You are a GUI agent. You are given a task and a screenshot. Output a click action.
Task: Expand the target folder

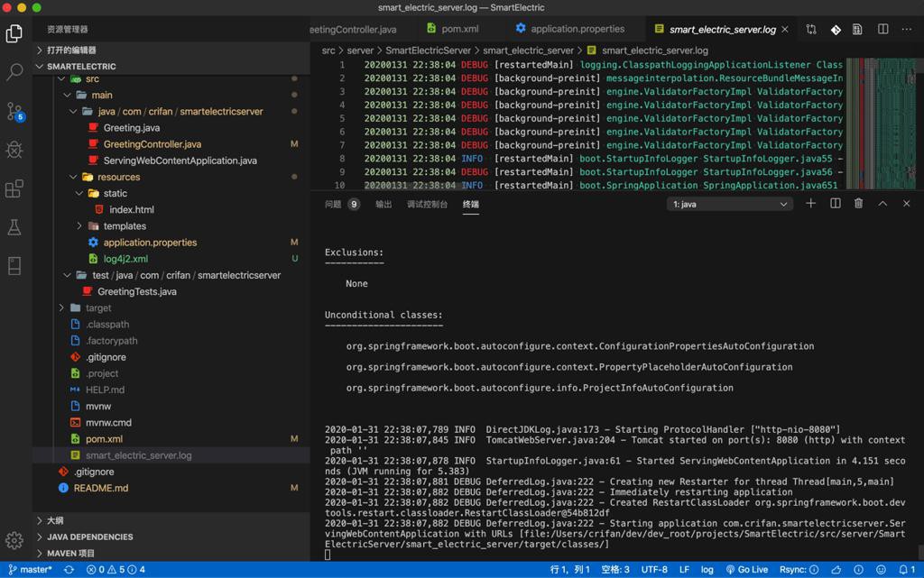point(97,307)
